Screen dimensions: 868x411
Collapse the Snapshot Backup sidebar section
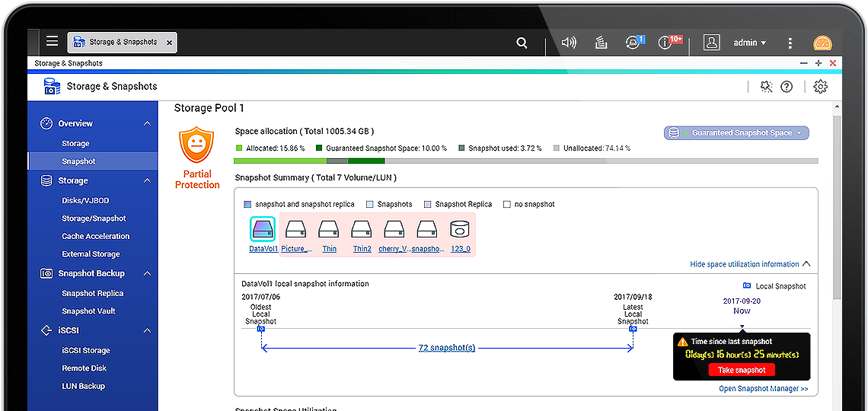(x=147, y=274)
